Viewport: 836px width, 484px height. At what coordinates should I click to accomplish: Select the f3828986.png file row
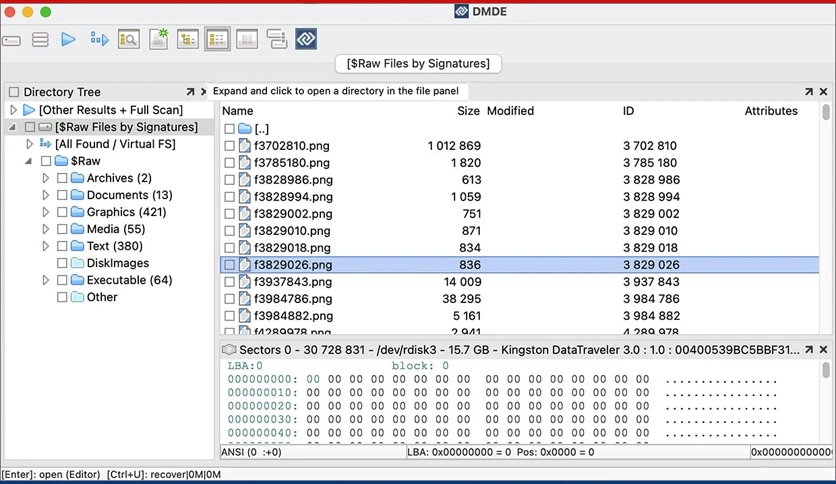519,180
